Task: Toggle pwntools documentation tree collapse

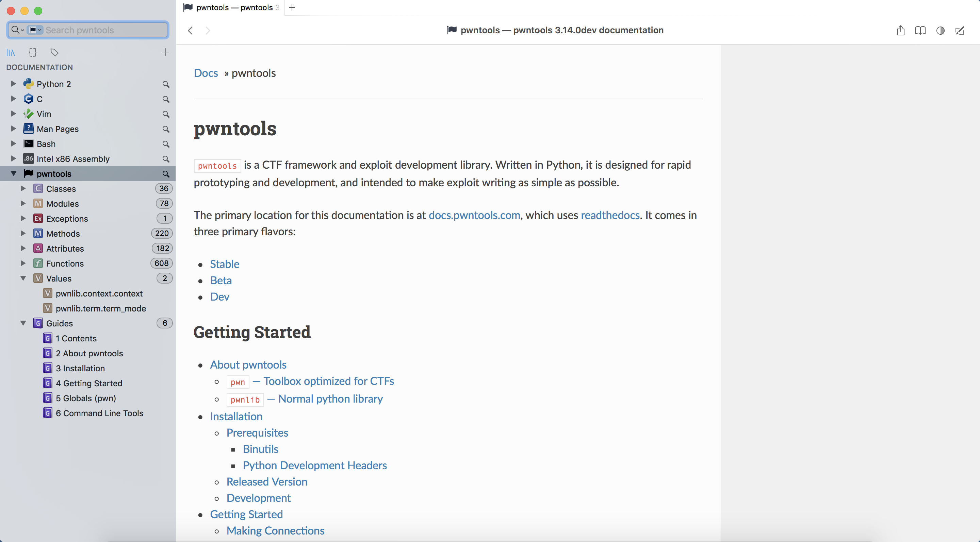Action: [11, 173]
